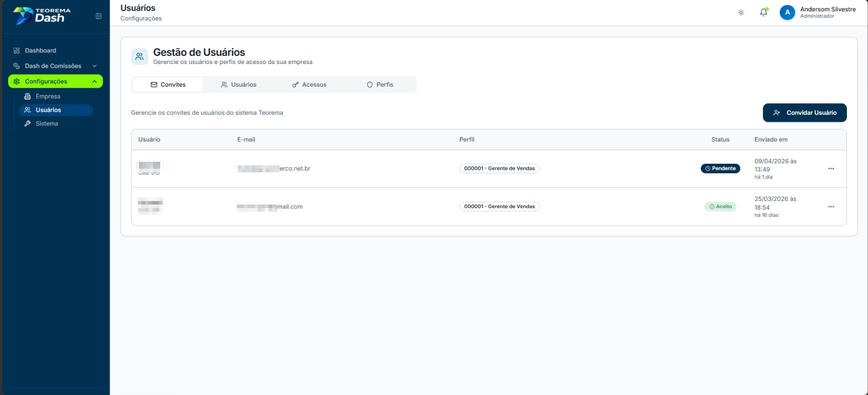Screen dimensions: 868x395
Task: Click the 'há 1 dia' text
Action: tap(763, 177)
